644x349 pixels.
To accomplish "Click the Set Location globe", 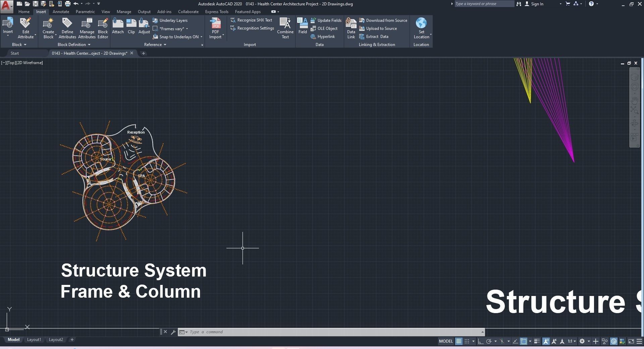I will pos(422,29).
